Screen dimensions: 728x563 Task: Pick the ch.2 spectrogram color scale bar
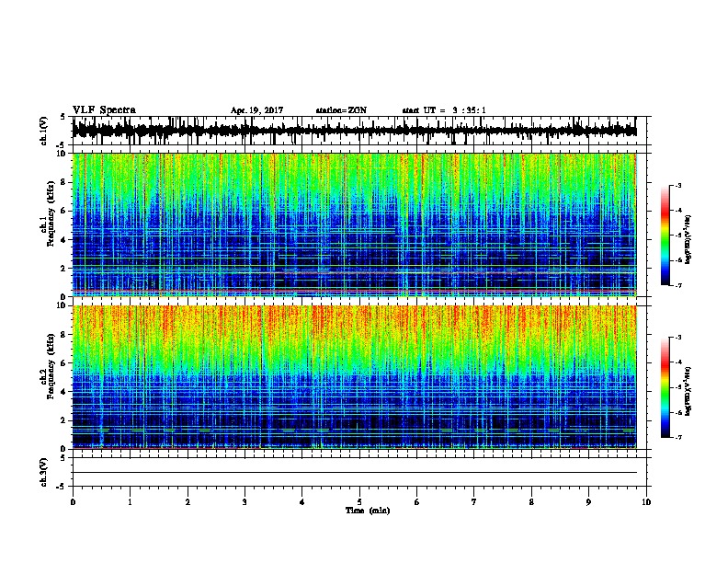(x=665, y=387)
